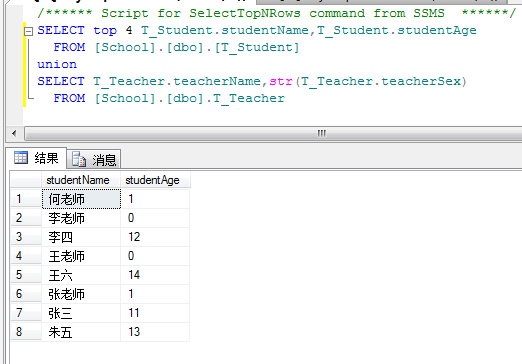The width and height of the screenshot is (522, 364).
Task: Select row header number 6
Action: pos(26,294)
